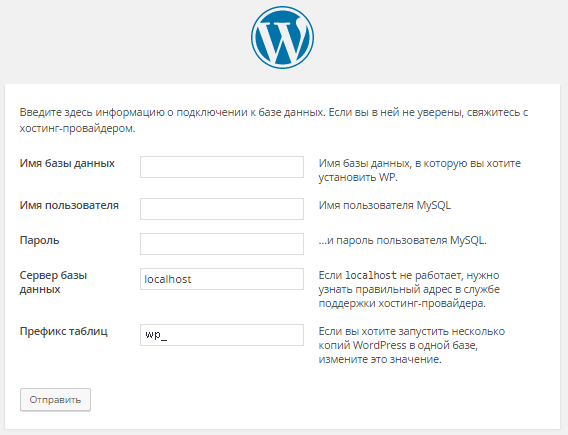
Task: Click the 'Префикс таблиц' field label
Action: (64, 331)
